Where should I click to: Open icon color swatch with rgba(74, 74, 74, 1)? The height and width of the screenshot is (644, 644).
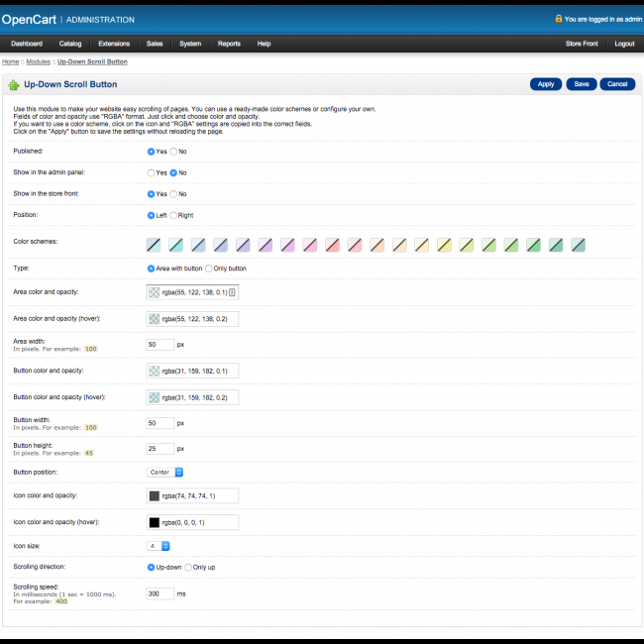click(x=154, y=495)
